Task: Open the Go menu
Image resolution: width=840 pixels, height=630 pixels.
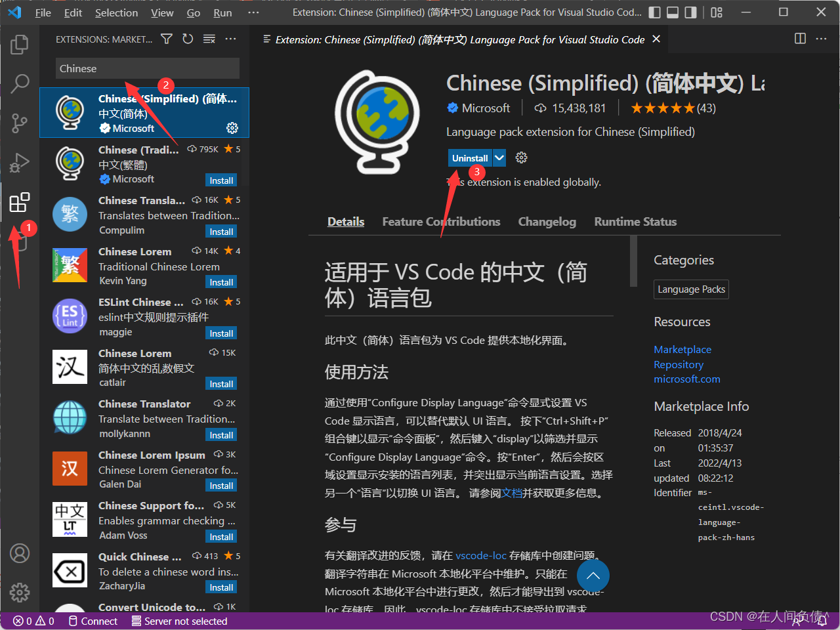Action: pos(194,12)
